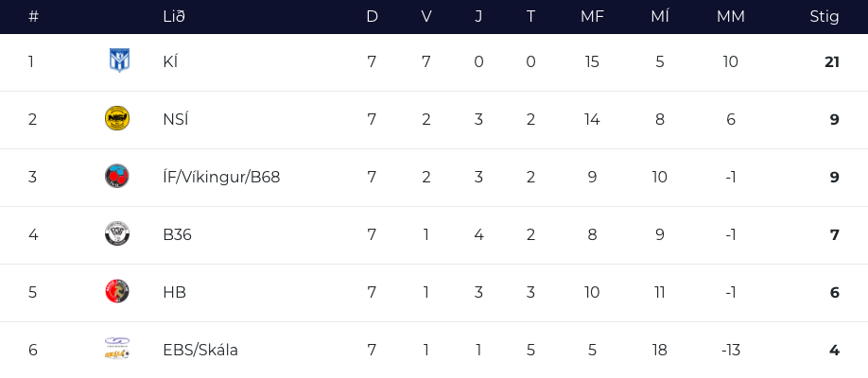Image resolution: width=868 pixels, height=378 pixels.
Task: Click the NSÍ club crest icon
Action: 117,119
